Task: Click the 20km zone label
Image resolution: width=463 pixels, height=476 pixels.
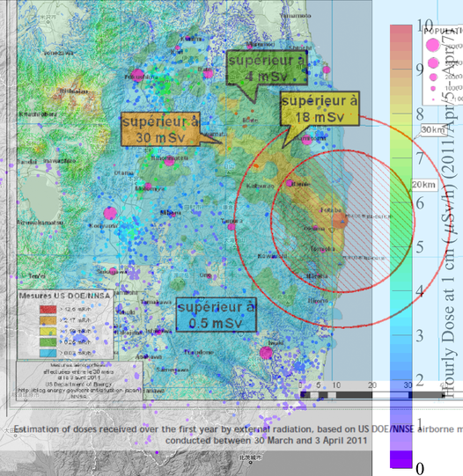Action: tap(424, 185)
